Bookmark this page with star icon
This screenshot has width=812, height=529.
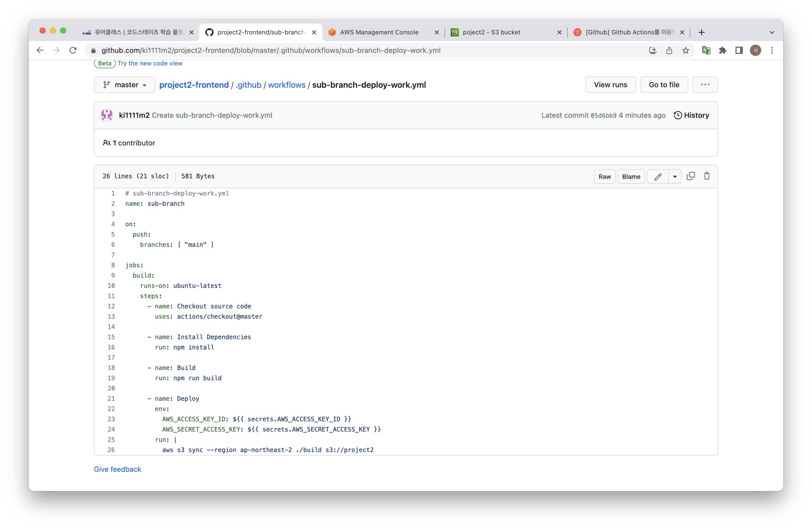685,51
